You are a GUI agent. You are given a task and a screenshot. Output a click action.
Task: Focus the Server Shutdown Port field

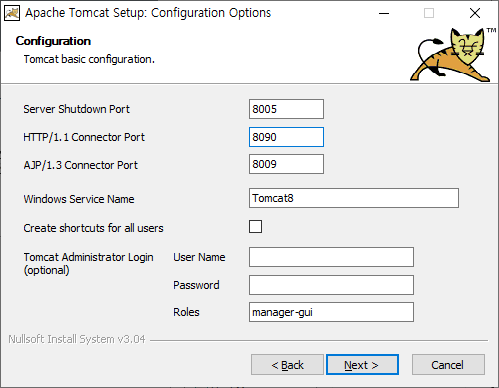(x=286, y=109)
